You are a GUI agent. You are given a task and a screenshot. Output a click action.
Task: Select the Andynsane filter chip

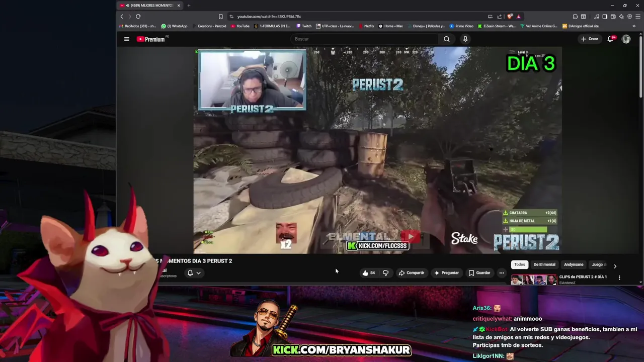tap(574, 264)
